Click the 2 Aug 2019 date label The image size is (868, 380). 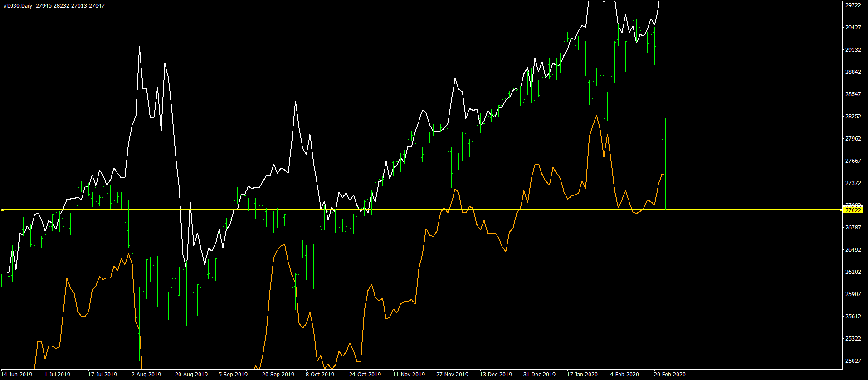point(146,375)
